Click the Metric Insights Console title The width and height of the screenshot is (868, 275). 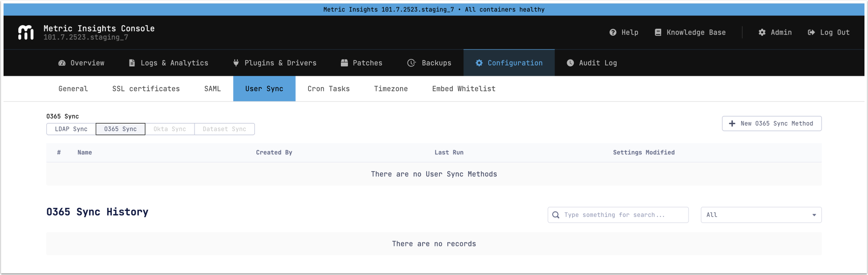99,29
